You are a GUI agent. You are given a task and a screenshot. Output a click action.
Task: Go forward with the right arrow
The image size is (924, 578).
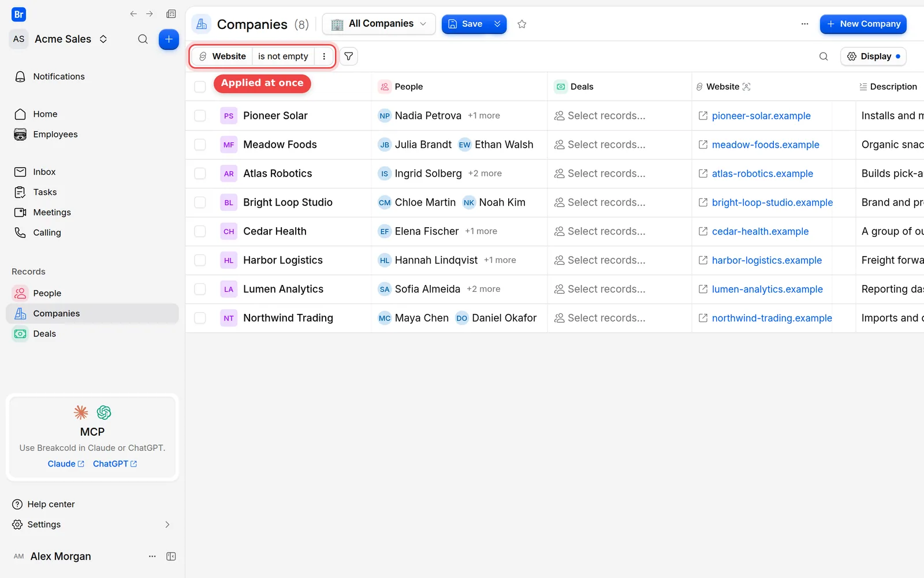[150, 14]
